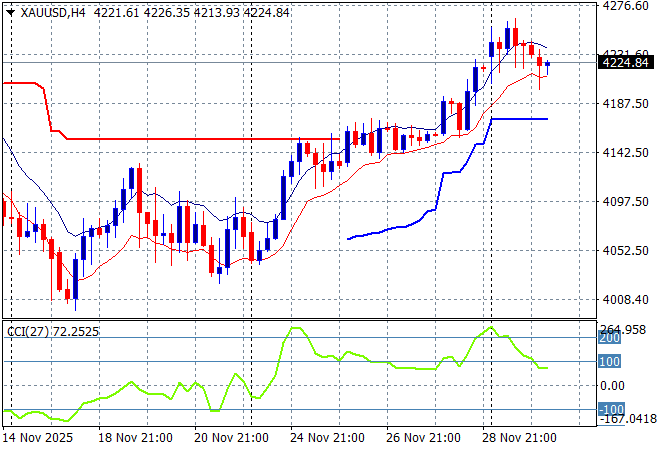660x450 pixels.
Task: Click the 4187.50 price axis label
Action: [x=625, y=104]
